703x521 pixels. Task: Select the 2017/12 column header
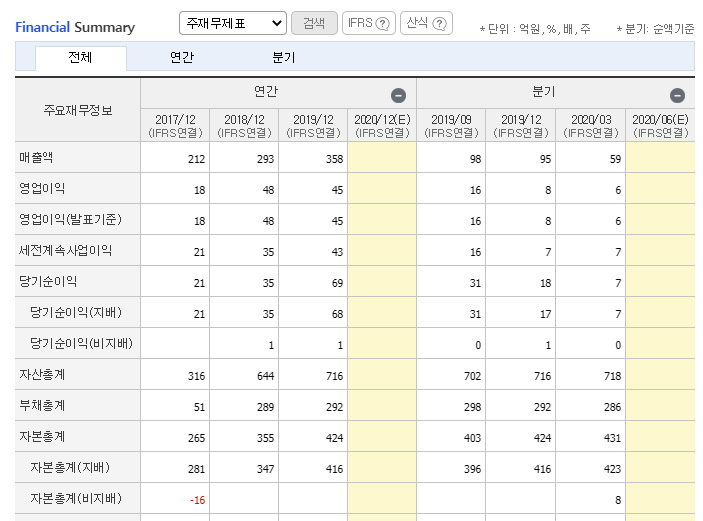(x=175, y=126)
